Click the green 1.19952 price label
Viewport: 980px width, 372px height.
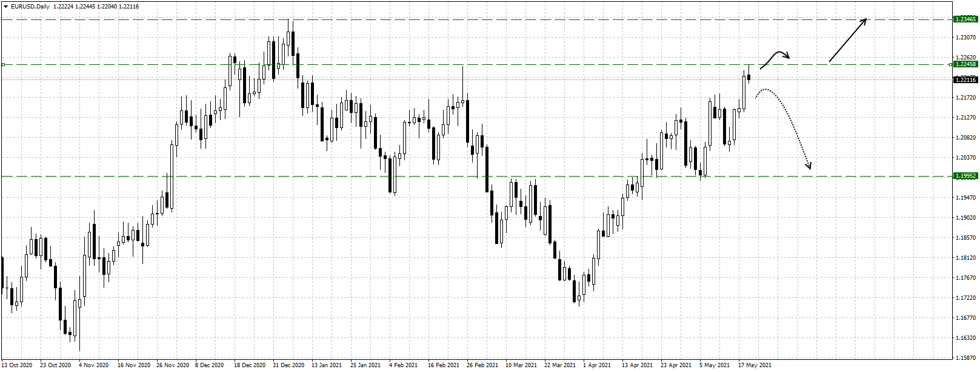tap(965, 176)
